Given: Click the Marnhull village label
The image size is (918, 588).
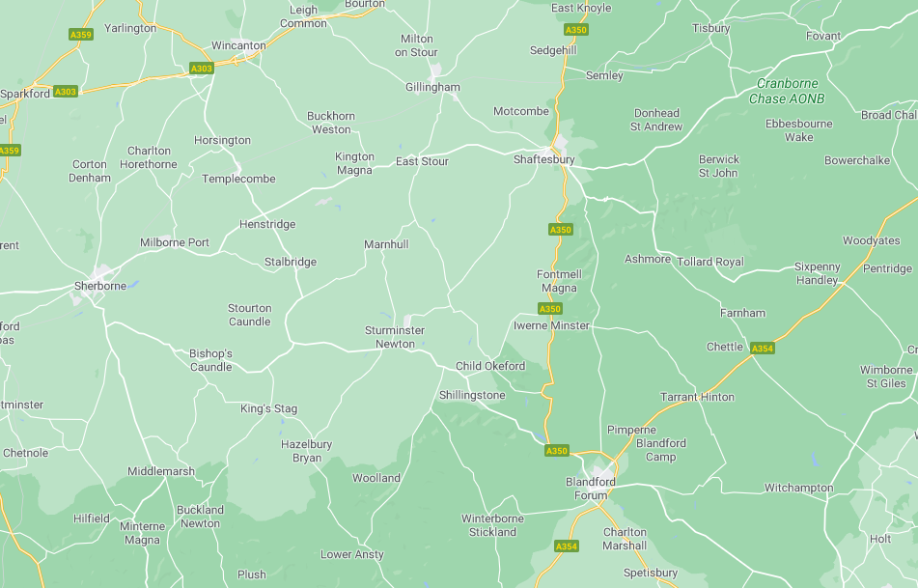Looking at the screenshot, I should [x=386, y=244].
